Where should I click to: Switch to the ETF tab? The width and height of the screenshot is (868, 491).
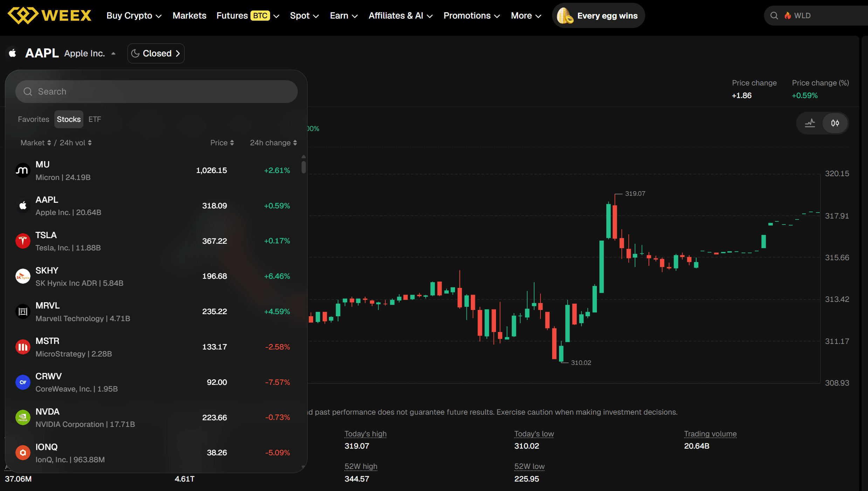[x=95, y=119]
